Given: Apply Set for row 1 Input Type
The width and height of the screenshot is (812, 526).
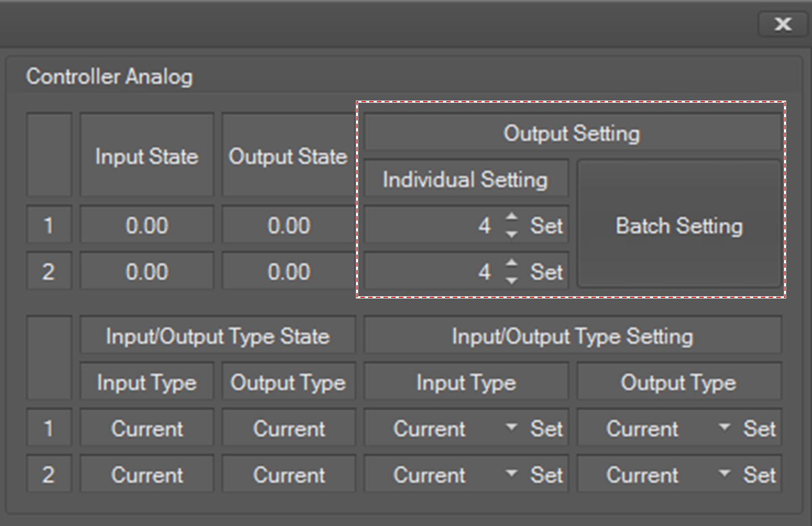Looking at the screenshot, I should (x=546, y=429).
